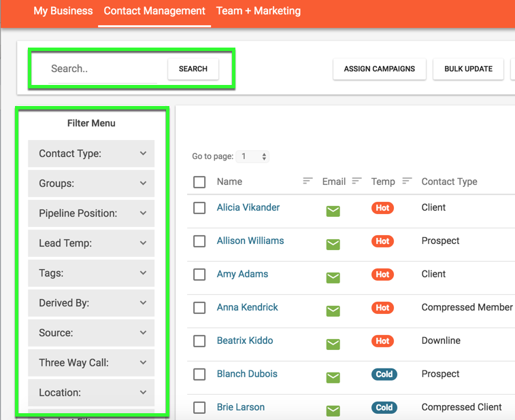The height and width of the screenshot is (420, 515).
Task: Tick the select-all checkbox in table header
Action: [199, 182]
